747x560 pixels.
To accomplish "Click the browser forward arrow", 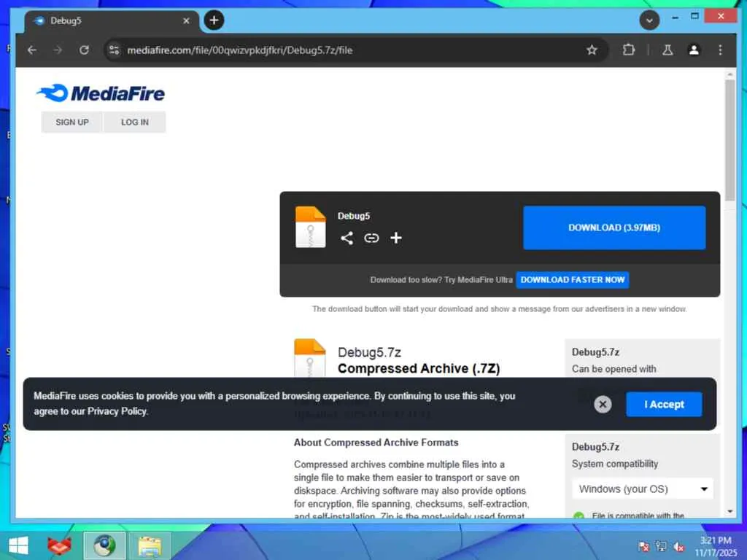I will pyautogui.click(x=58, y=50).
